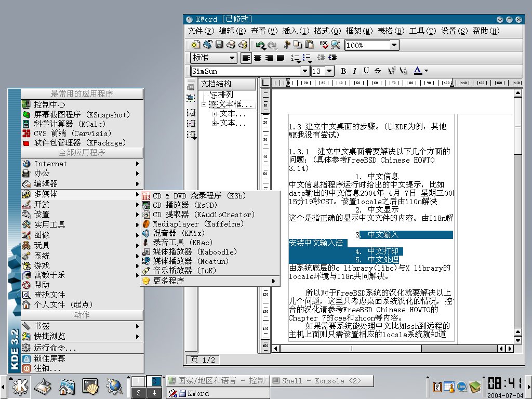Select the insert table tool in side toolbar
Viewport: 532px width, 399px height.
[191, 87]
